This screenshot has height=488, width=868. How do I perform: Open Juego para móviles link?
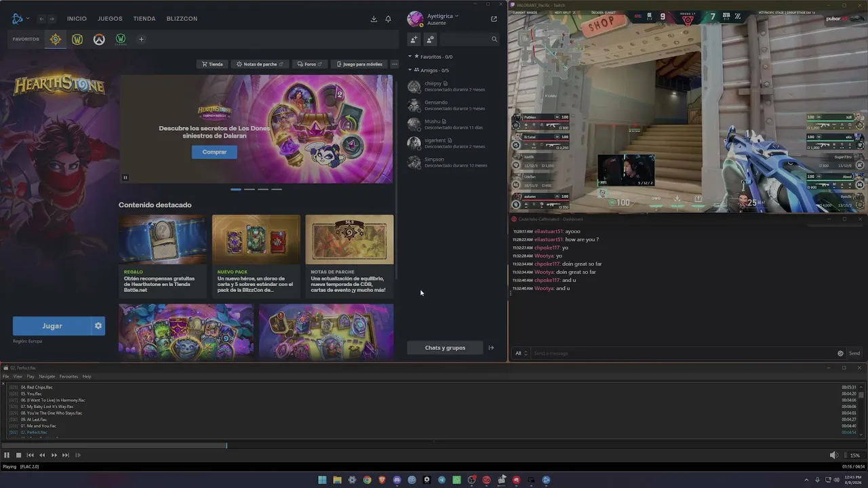tap(359, 64)
